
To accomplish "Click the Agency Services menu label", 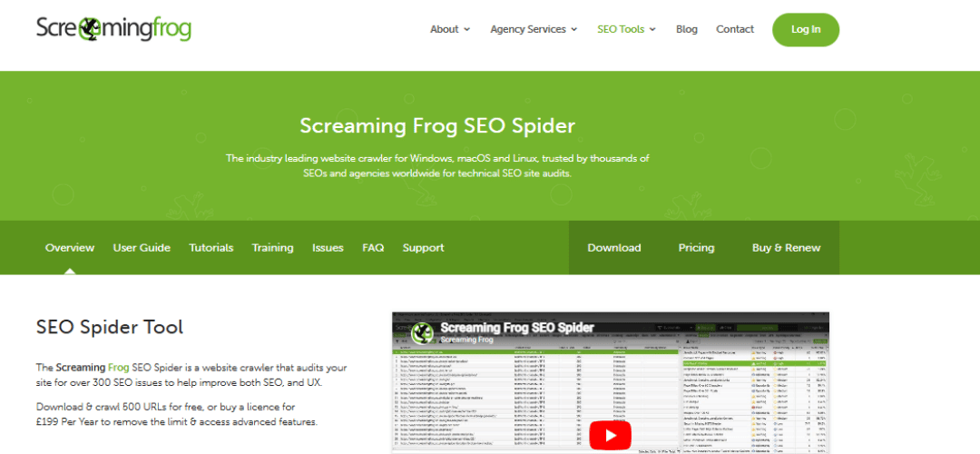I will click(x=528, y=29).
